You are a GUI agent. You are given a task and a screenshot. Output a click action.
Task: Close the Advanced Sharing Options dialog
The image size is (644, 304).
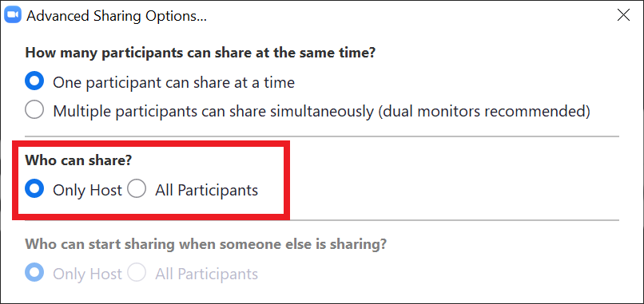tap(623, 16)
